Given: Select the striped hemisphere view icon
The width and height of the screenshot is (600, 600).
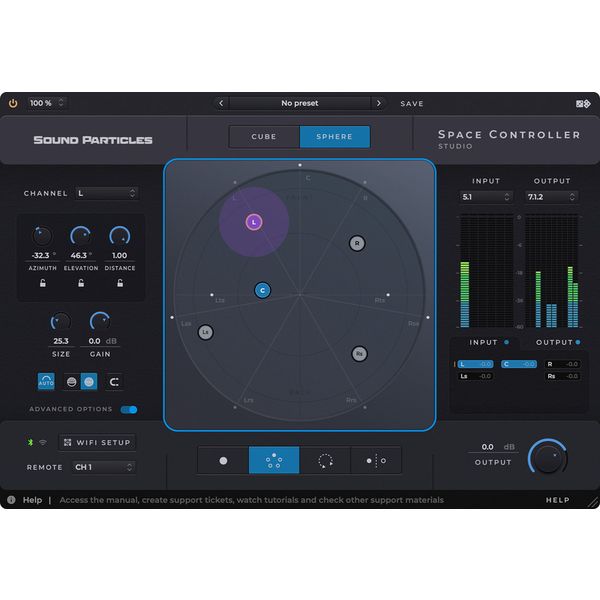Looking at the screenshot, I should click(x=72, y=382).
